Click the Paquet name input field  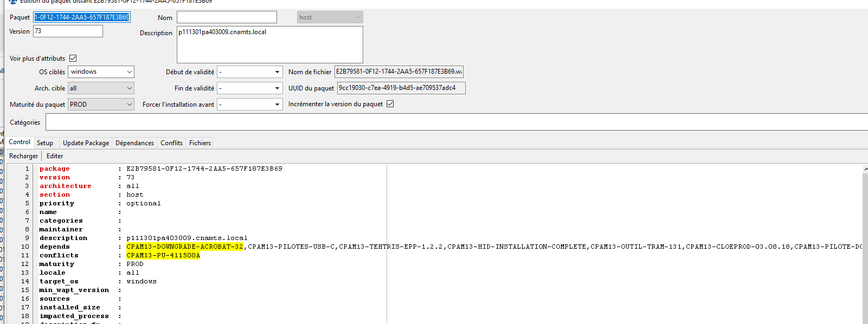(x=81, y=17)
